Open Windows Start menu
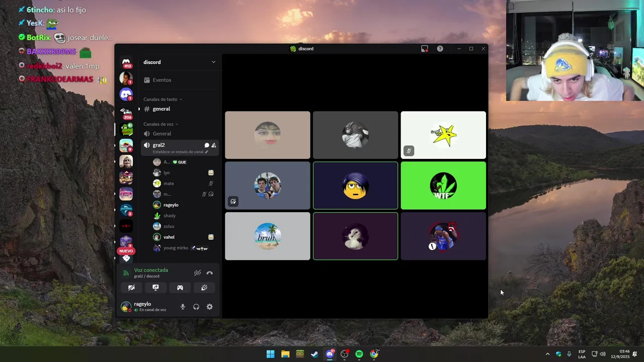 [x=270, y=354]
